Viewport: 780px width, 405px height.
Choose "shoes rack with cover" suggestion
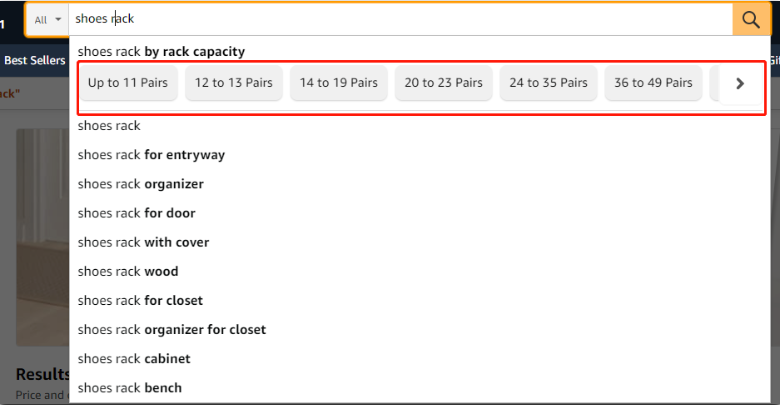143,242
